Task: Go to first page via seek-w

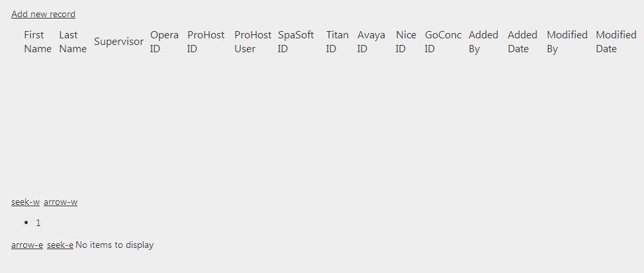Action: click(x=25, y=202)
